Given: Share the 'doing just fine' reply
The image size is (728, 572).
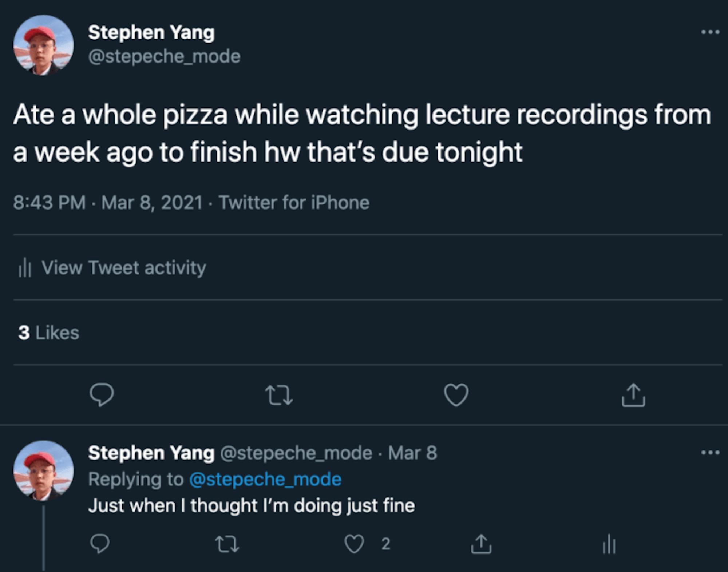Looking at the screenshot, I should tap(481, 544).
